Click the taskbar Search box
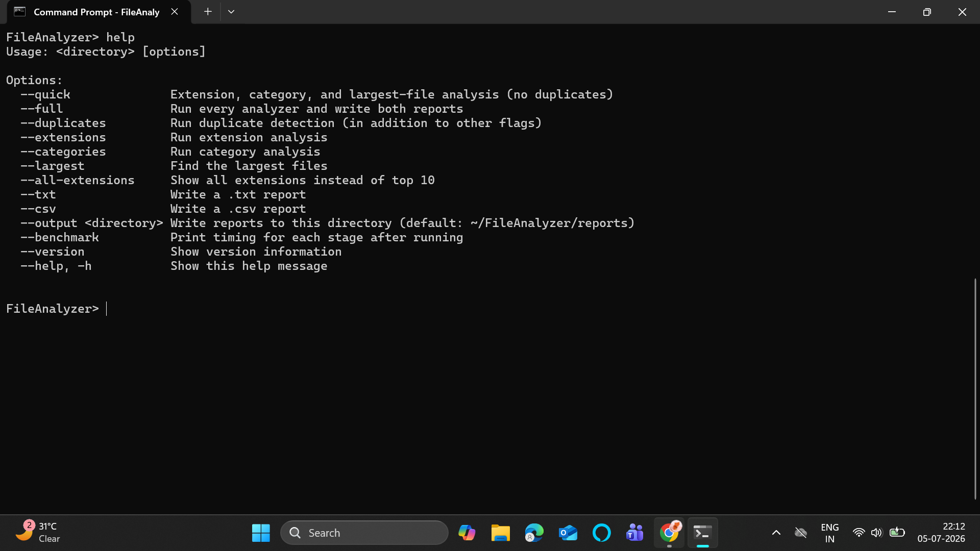 click(x=364, y=533)
